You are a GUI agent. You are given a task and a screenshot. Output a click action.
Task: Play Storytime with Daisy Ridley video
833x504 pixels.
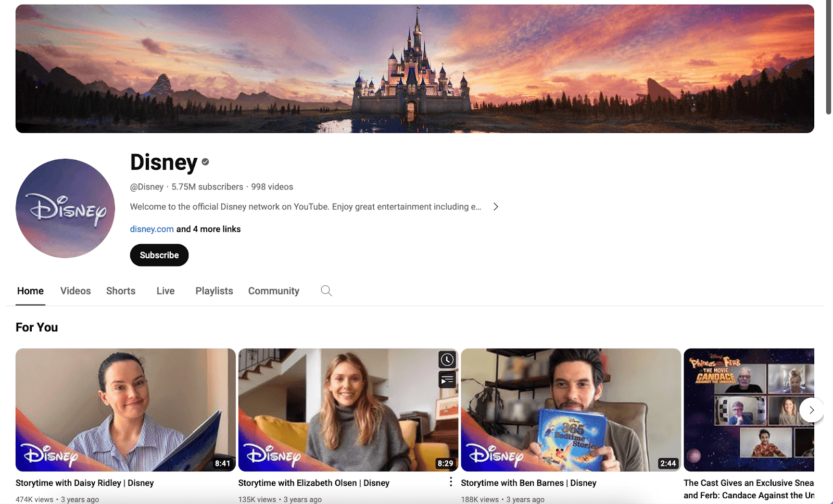point(125,409)
